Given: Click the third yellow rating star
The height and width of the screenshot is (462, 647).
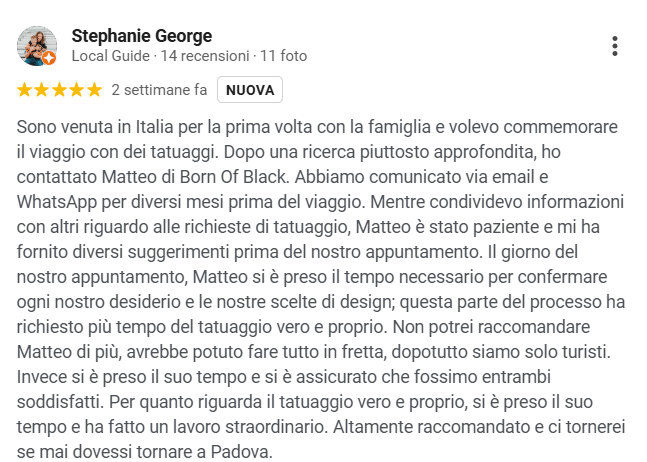Looking at the screenshot, I should click(x=59, y=90).
